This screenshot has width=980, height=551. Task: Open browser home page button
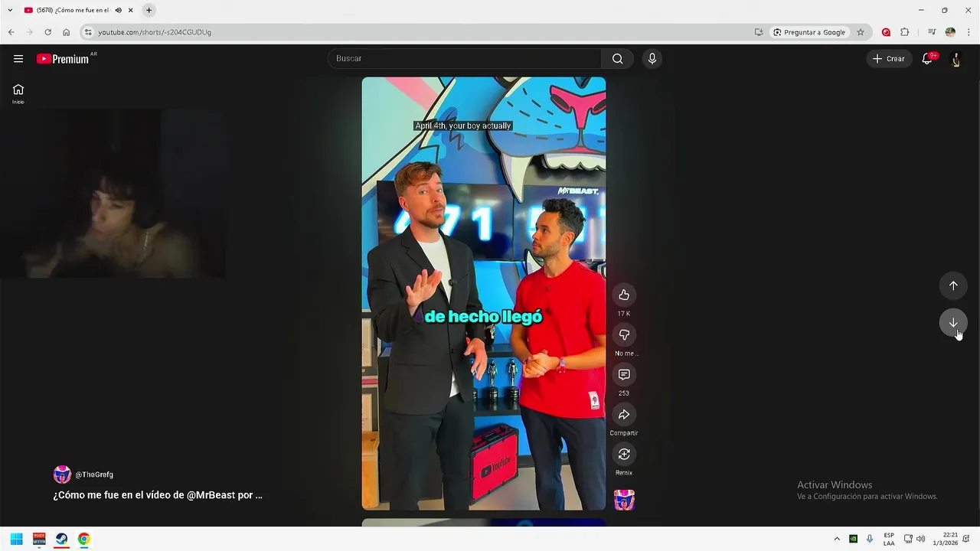66,32
